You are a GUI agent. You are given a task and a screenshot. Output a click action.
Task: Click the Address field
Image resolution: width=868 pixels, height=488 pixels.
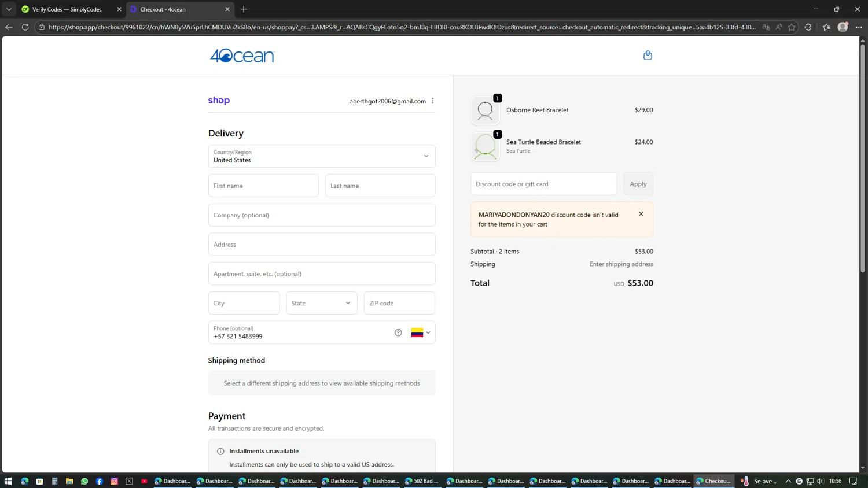pyautogui.click(x=322, y=245)
